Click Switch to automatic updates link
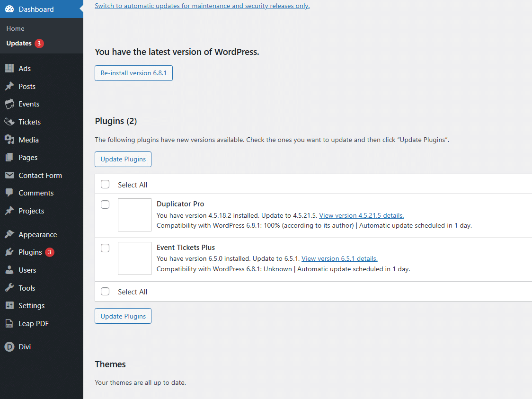The image size is (532, 399). (x=202, y=6)
